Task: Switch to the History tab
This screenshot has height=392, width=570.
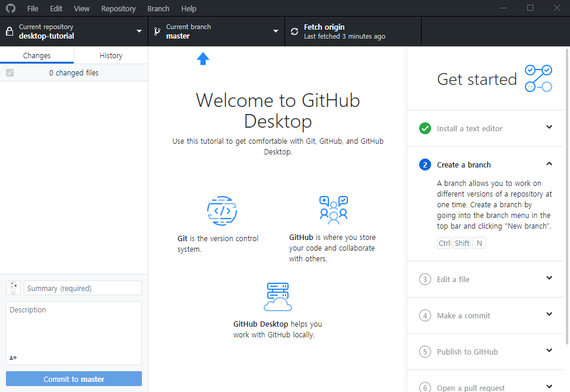Action: tap(111, 55)
